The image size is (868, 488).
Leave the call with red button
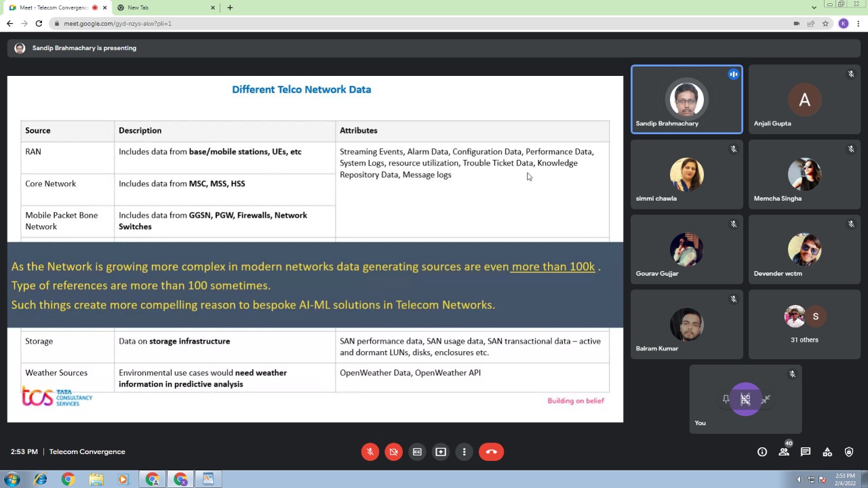coord(491,452)
